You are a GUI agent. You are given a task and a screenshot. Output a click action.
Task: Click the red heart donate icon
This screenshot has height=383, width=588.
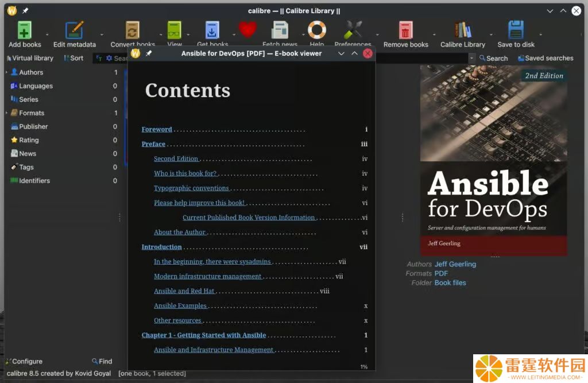click(x=247, y=29)
